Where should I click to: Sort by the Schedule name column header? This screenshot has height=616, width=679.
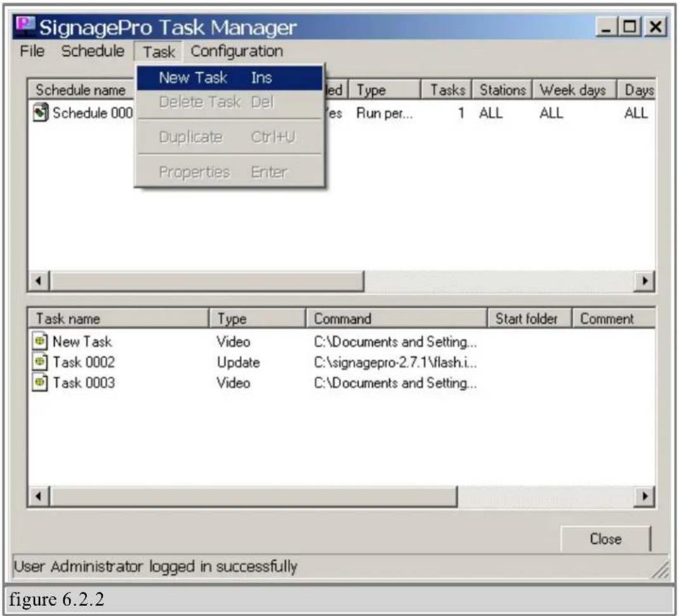tap(81, 90)
